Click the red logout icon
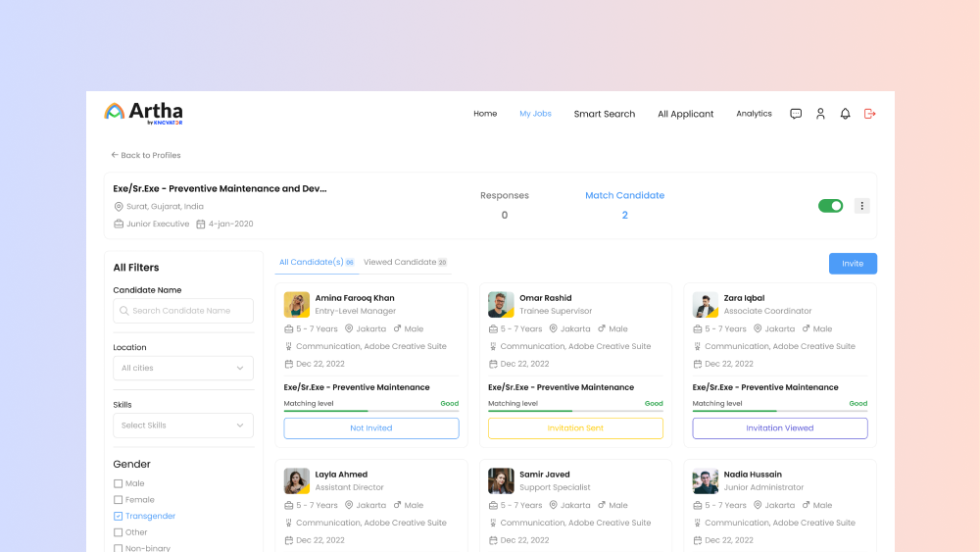980x552 pixels. tap(869, 114)
